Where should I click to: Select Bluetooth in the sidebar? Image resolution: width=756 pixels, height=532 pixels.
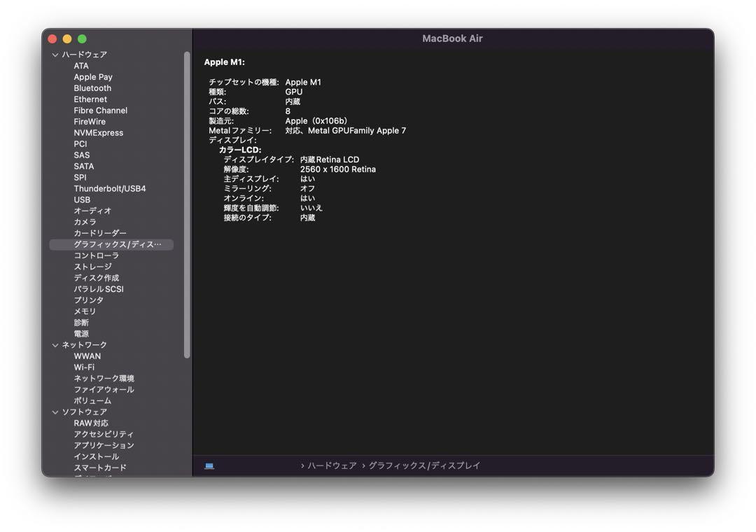[92, 88]
